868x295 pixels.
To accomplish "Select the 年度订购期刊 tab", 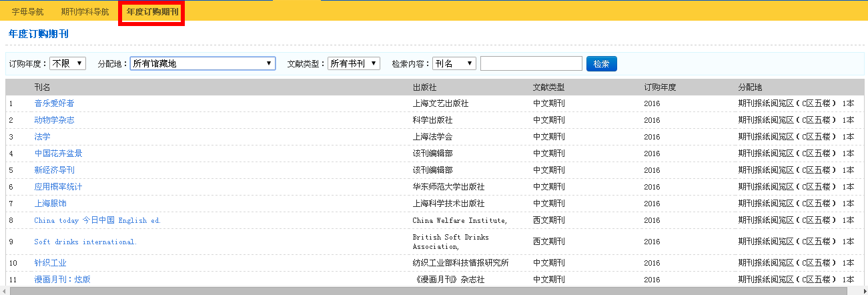I will click(152, 12).
